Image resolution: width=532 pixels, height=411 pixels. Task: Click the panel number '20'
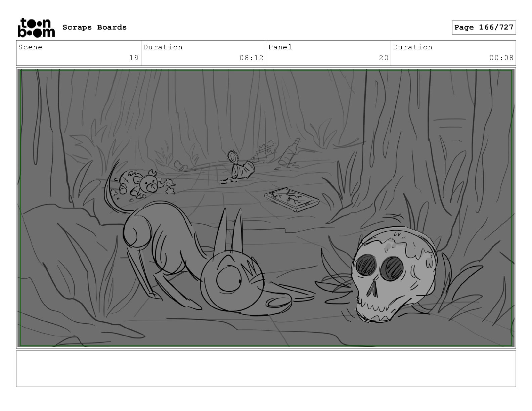tap(384, 58)
